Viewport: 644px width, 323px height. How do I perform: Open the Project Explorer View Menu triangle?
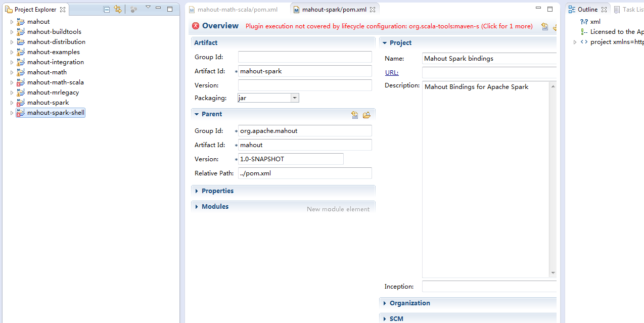[x=148, y=7]
